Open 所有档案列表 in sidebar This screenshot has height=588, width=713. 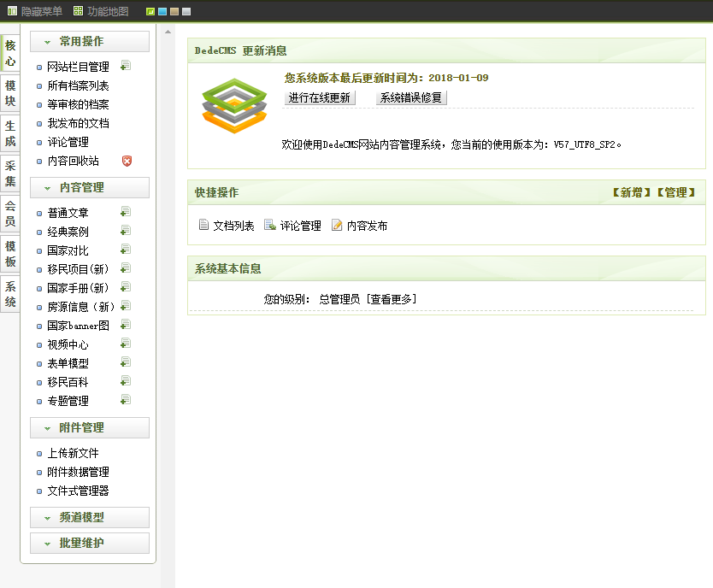78,85
